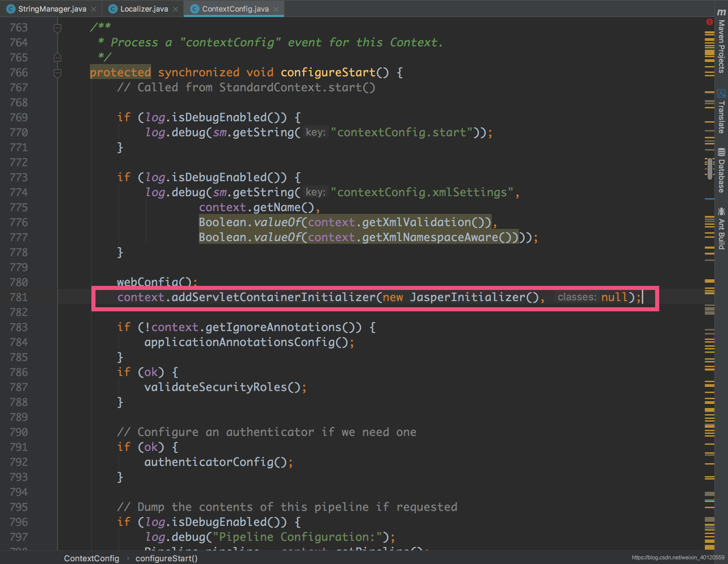Click the class icon on Localizer.java tab
The width and height of the screenshot is (728, 564).
tap(113, 9)
